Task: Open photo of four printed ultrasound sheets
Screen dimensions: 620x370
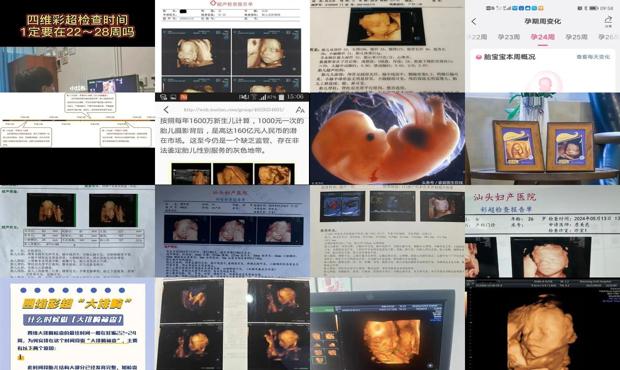Action: tap(232, 323)
